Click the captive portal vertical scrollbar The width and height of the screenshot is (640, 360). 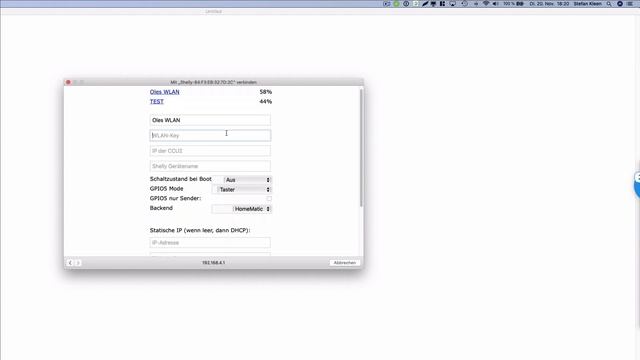coord(361,147)
